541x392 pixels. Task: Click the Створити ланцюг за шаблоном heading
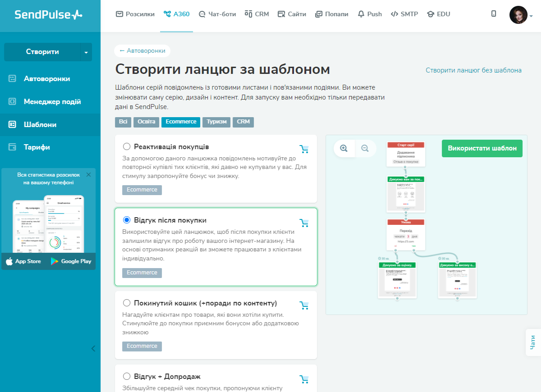click(x=223, y=69)
